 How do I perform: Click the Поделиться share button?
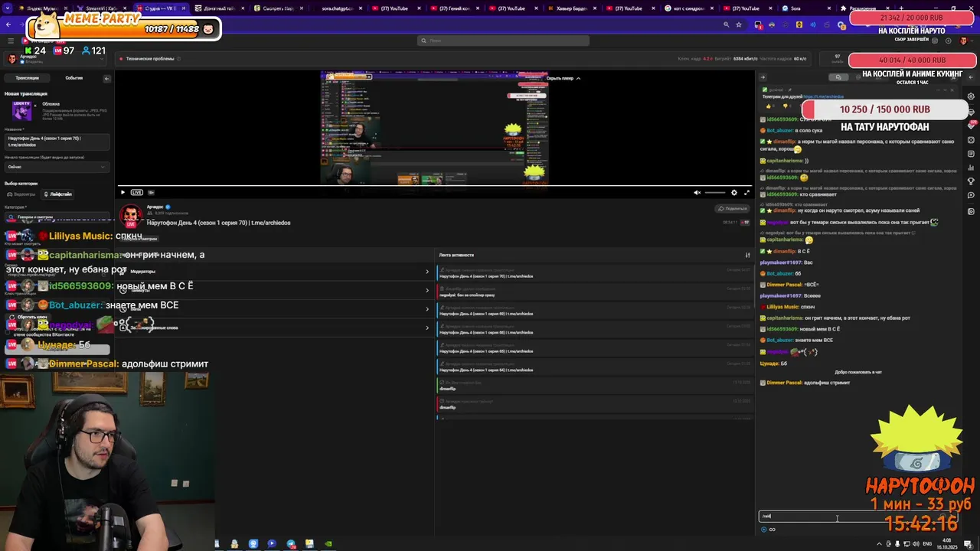point(733,208)
